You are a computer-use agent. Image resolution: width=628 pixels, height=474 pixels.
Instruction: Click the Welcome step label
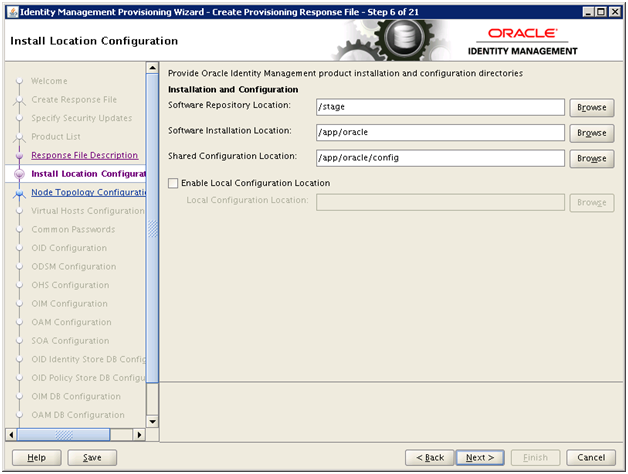pos(49,81)
